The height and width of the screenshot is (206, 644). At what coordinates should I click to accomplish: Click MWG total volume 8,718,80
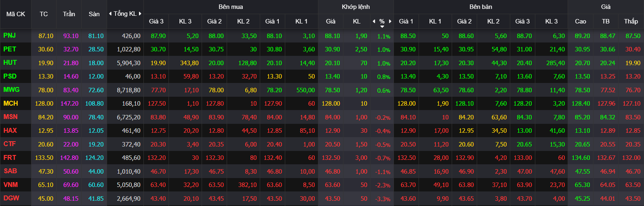tap(129, 90)
